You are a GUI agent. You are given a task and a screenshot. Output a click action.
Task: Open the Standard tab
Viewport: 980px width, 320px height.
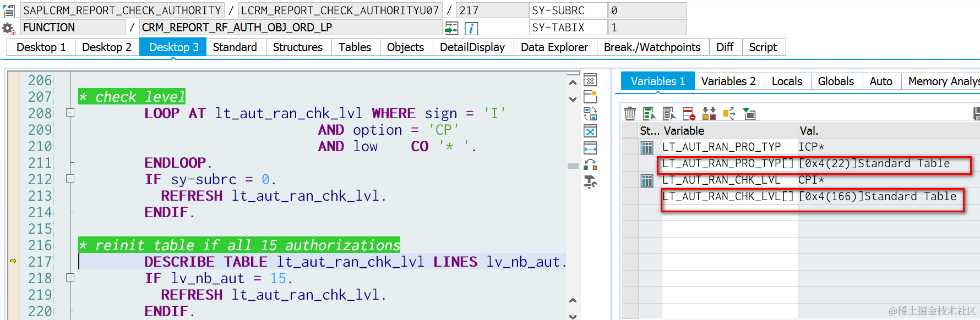tap(235, 47)
